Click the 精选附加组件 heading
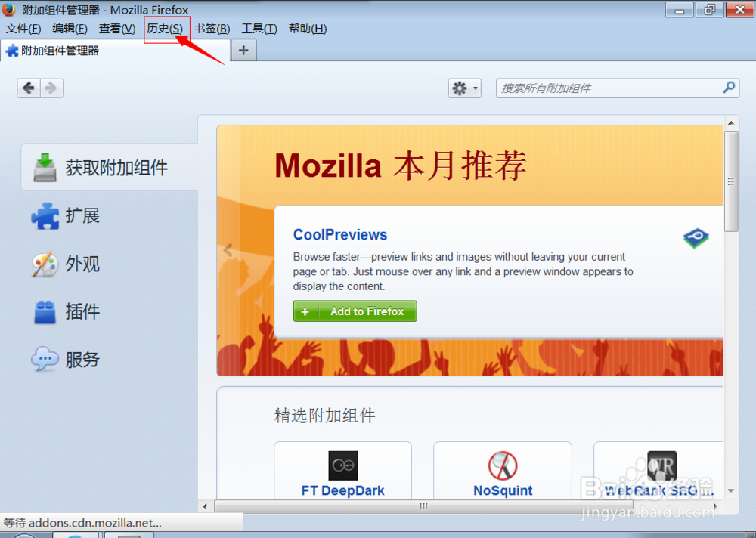 click(324, 415)
